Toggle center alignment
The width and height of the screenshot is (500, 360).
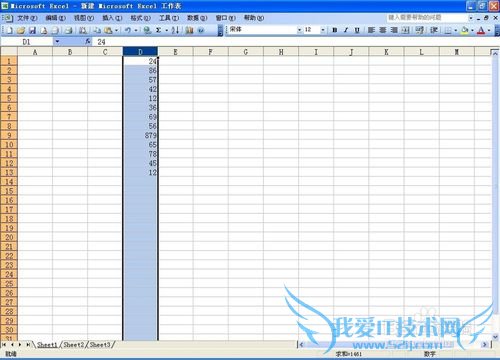pos(383,30)
